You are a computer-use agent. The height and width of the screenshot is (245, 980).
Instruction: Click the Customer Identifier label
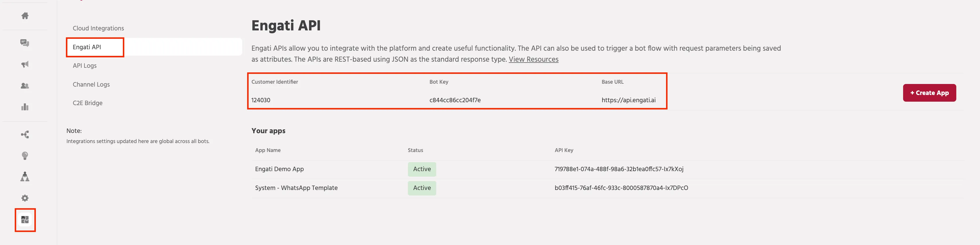275,82
